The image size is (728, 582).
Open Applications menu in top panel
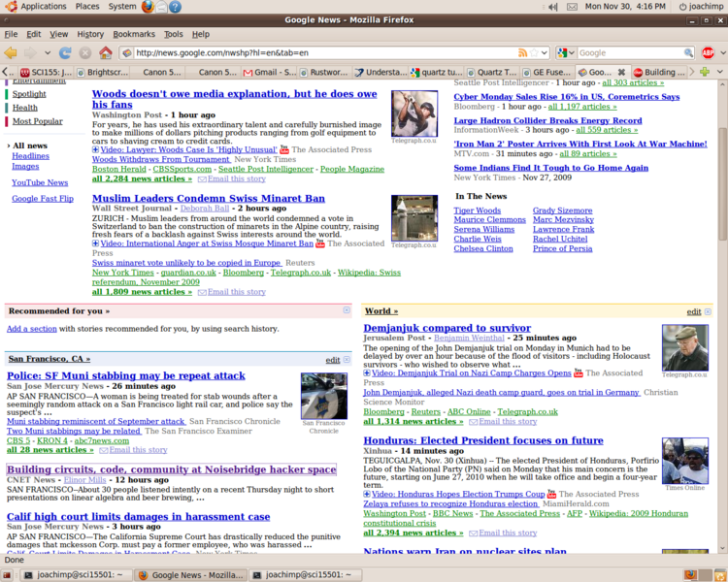pos(36,7)
